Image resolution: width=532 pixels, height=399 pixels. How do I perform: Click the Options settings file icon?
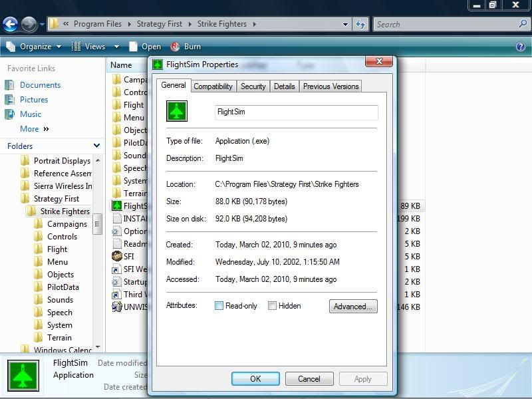click(x=117, y=231)
